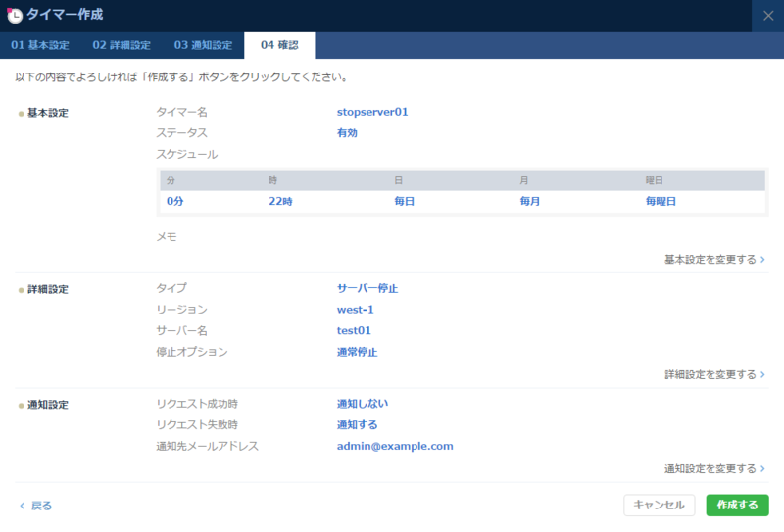Image resolution: width=784 pixels, height=532 pixels.
Task: Click the server name test01
Action: [x=354, y=330]
